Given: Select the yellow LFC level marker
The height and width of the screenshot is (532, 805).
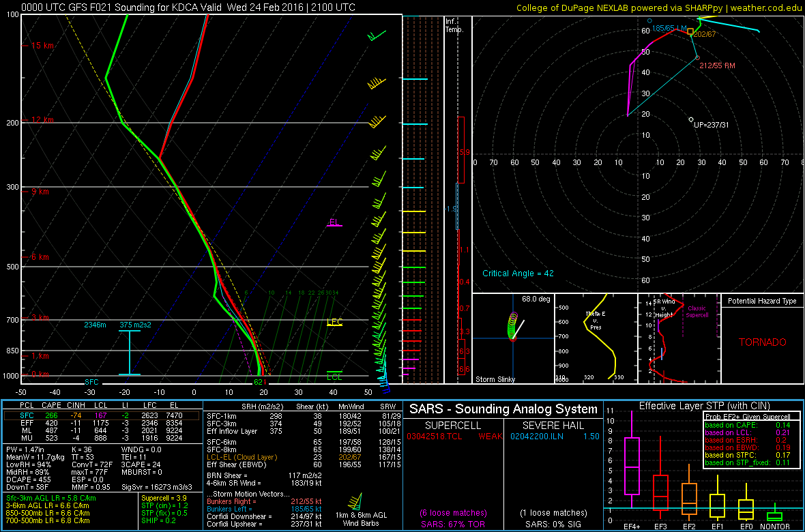Looking at the screenshot, I should [x=334, y=322].
